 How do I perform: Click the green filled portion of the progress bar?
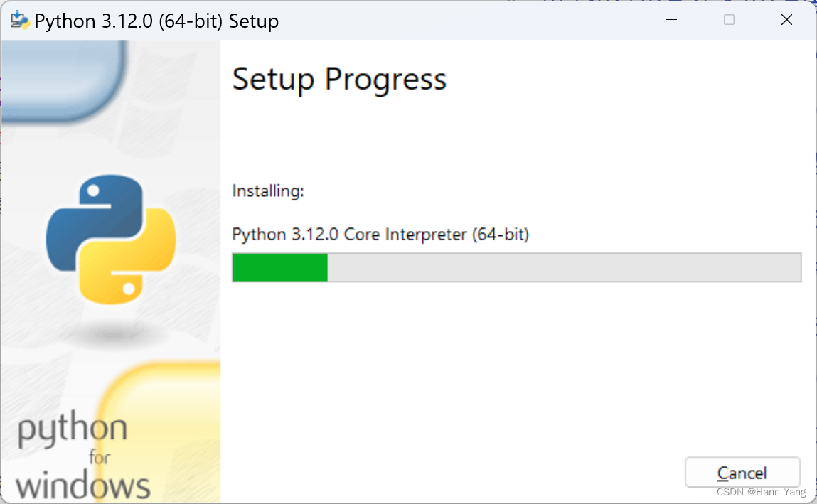280,267
